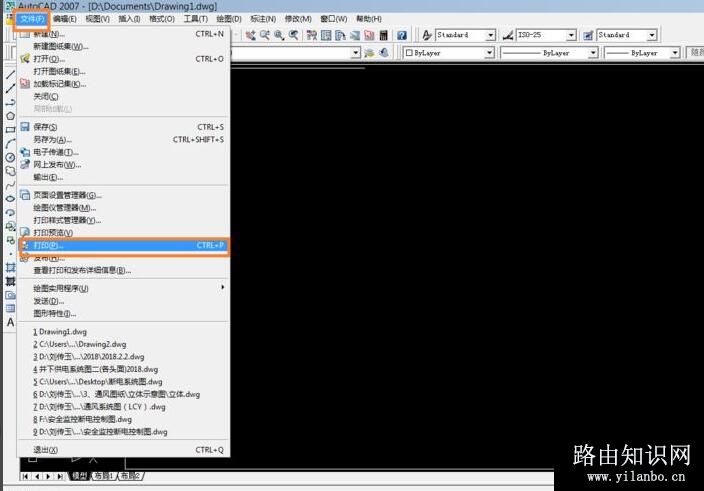Open the DesignCenter toolbar icon

326,35
